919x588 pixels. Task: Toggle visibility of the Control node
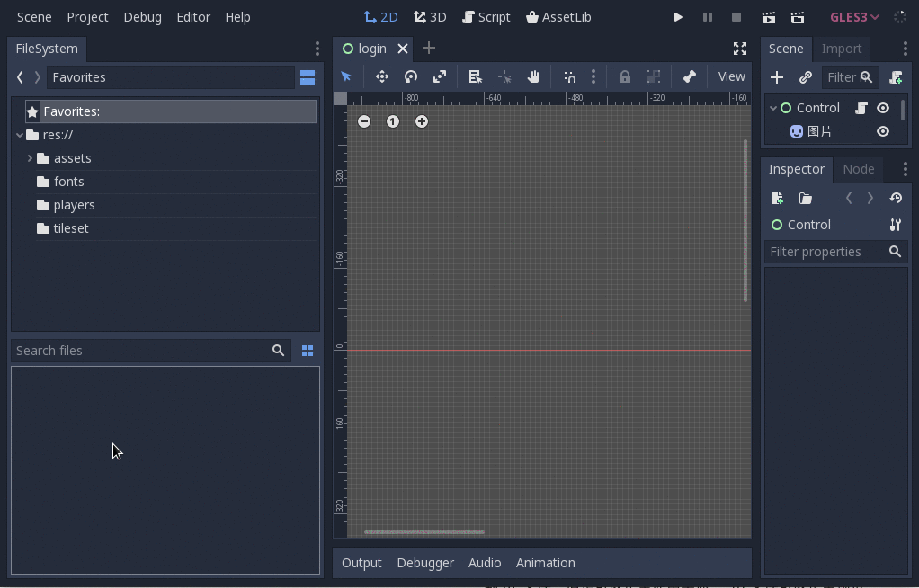(882, 108)
